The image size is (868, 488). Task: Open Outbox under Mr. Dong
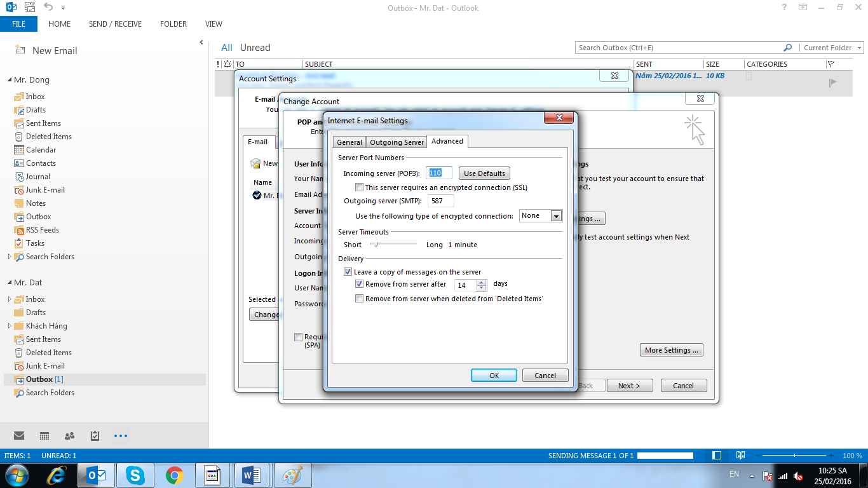pyautogui.click(x=38, y=217)
